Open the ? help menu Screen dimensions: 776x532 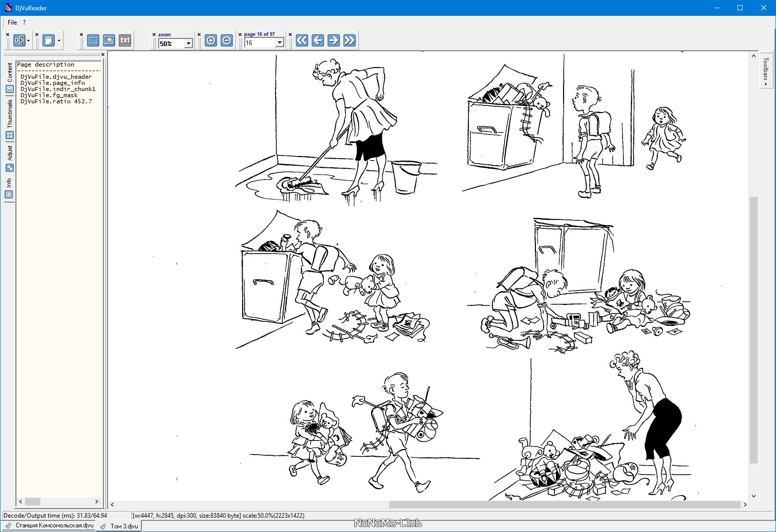[24, 23]
